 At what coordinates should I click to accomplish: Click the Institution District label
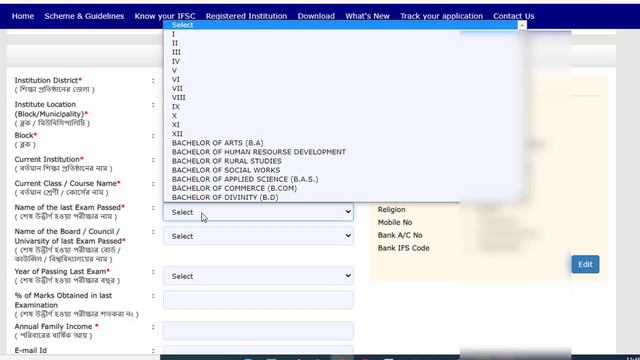point(48,80)
